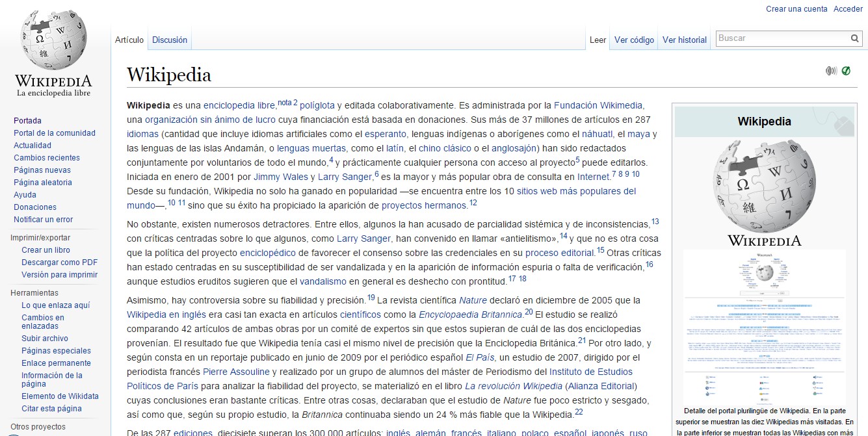
Task: Click the Wikipedia globe logo in sidebar
Action: pyautogui.click(x=53, y=53)
